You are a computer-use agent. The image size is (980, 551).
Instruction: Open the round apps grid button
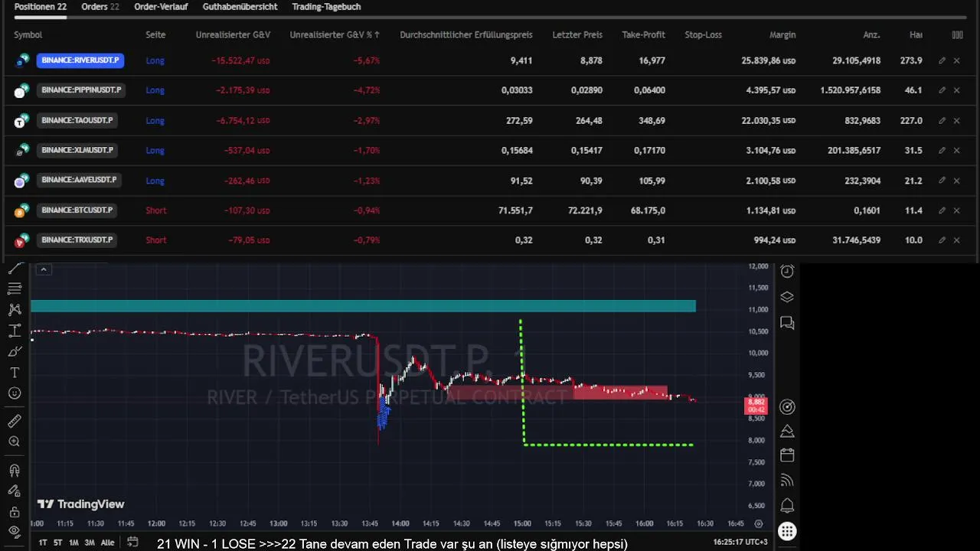point(787,531)
